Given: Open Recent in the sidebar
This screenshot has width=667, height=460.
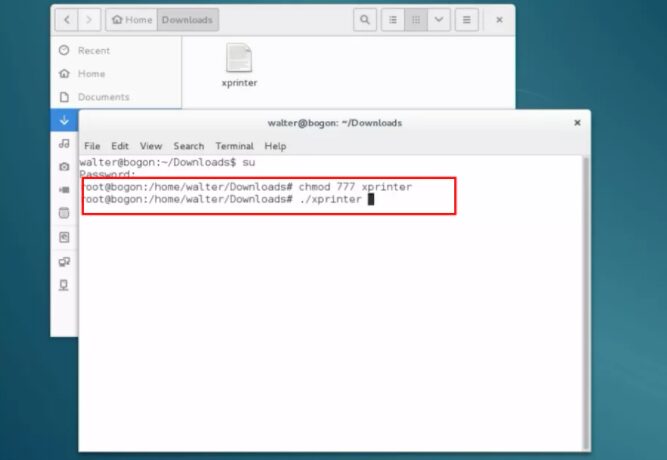Looking at the screenshot, I should click(116, 51).
